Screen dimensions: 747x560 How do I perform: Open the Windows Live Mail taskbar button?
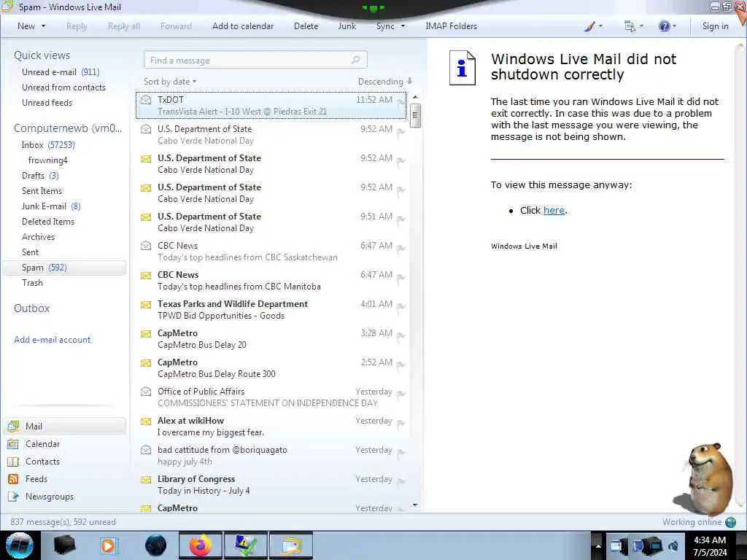click(x=291, y=545)
